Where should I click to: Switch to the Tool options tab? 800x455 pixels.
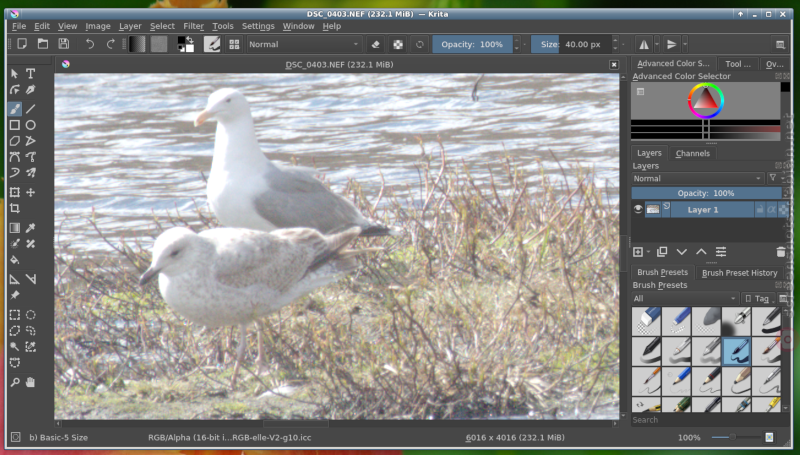(x=737, y=64)
